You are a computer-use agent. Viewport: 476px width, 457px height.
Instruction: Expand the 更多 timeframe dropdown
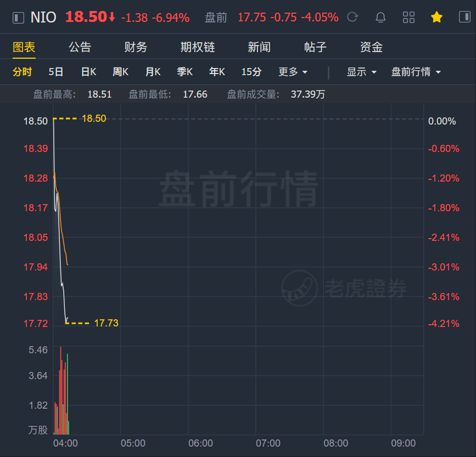[x=293, y=72]
